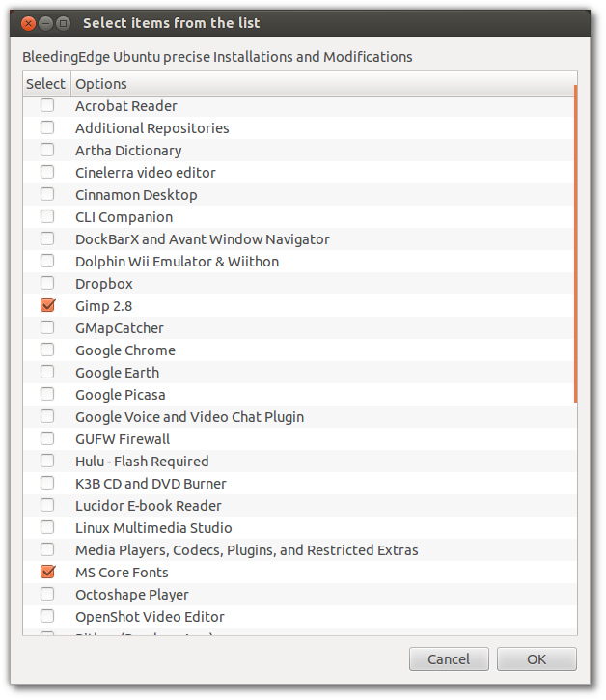This screenshot has height=700, width=606.
Task: Check Media Players, Codecs, Plugins checkbox
Action: click(x=47, y=549)
